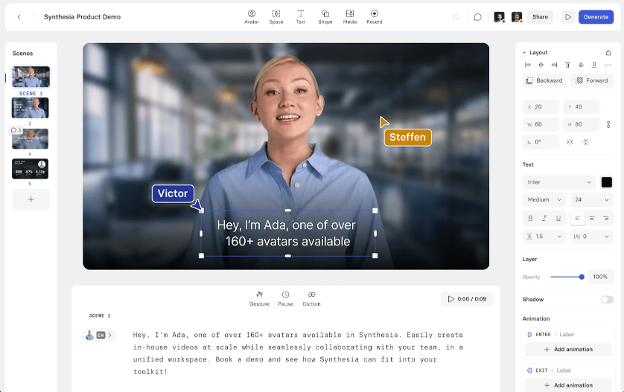Set text alignment to right

point(606,218)
